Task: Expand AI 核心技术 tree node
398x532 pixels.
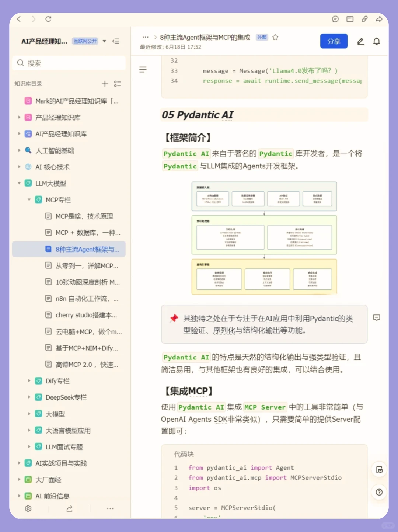Action: [19, 167]
